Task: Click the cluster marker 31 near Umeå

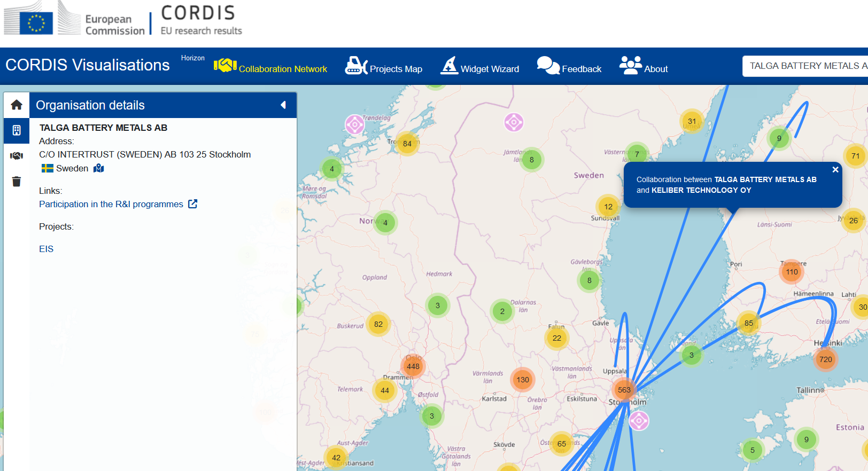Action: pos(692,121)
